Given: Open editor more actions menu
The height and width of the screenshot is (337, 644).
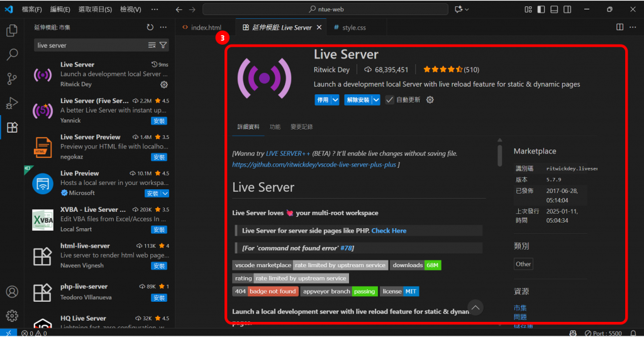Looking at the screenshot, I should pyautogui.click(x=633, y=27).
